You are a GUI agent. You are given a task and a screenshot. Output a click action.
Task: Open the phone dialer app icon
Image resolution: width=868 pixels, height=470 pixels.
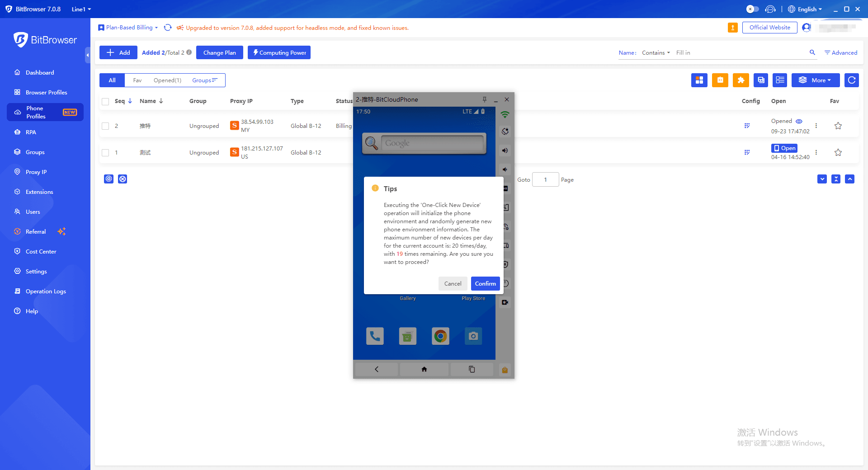[x=375, y=336]
